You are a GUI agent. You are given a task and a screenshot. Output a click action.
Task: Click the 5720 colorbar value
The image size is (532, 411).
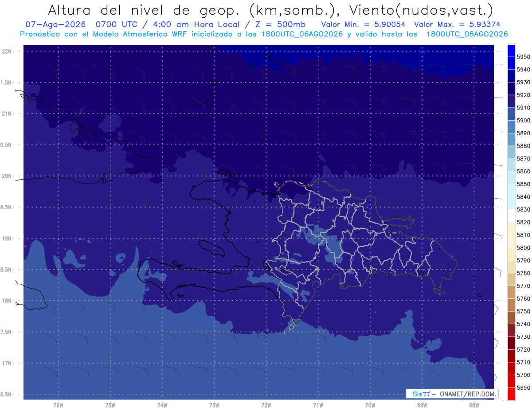point(523,349)
